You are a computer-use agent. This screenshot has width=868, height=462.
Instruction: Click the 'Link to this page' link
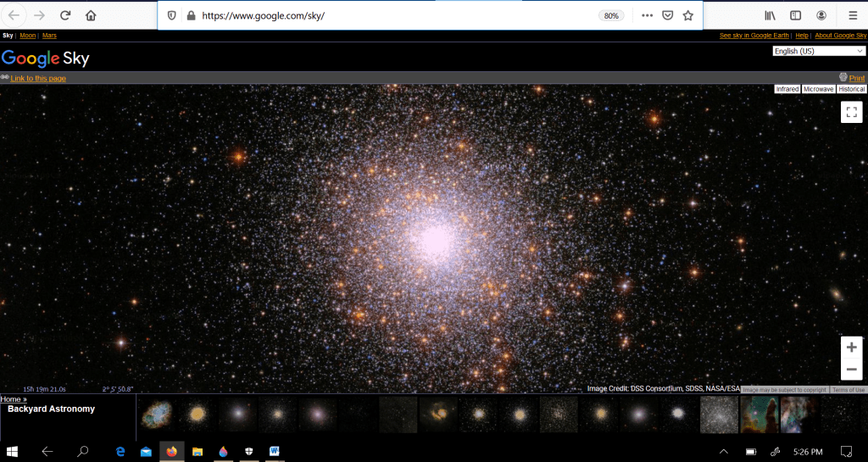(38, 78)
